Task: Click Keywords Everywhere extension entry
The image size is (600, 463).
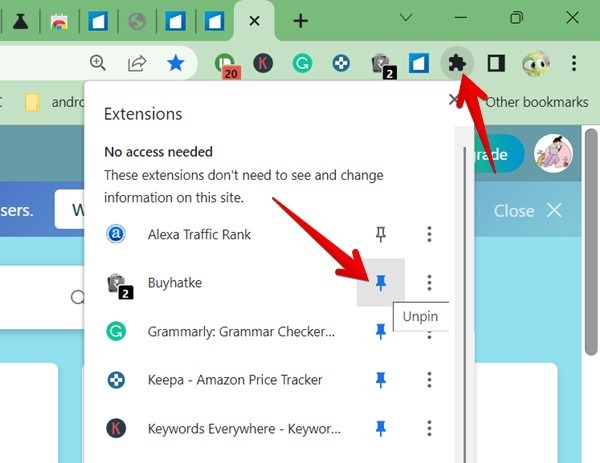Action: coord(244,429)
